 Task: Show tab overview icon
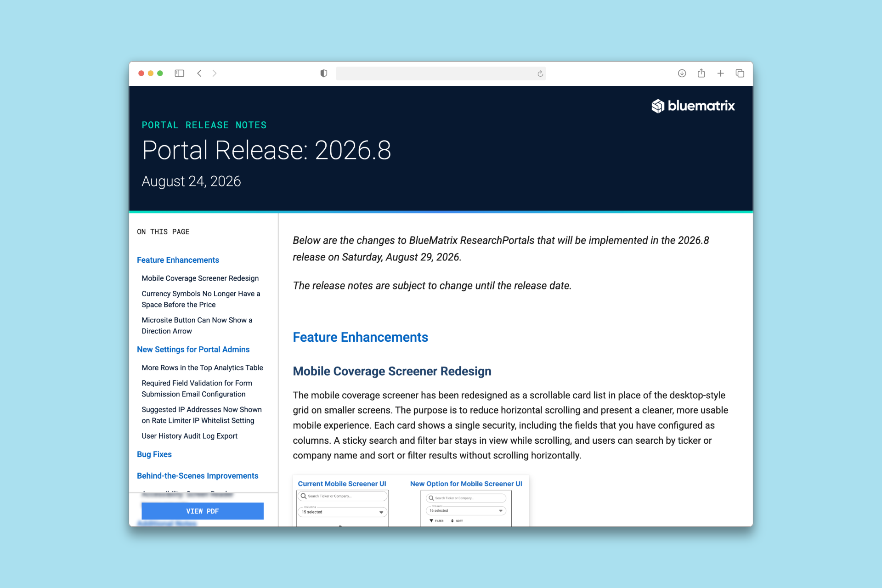(740, 73)
